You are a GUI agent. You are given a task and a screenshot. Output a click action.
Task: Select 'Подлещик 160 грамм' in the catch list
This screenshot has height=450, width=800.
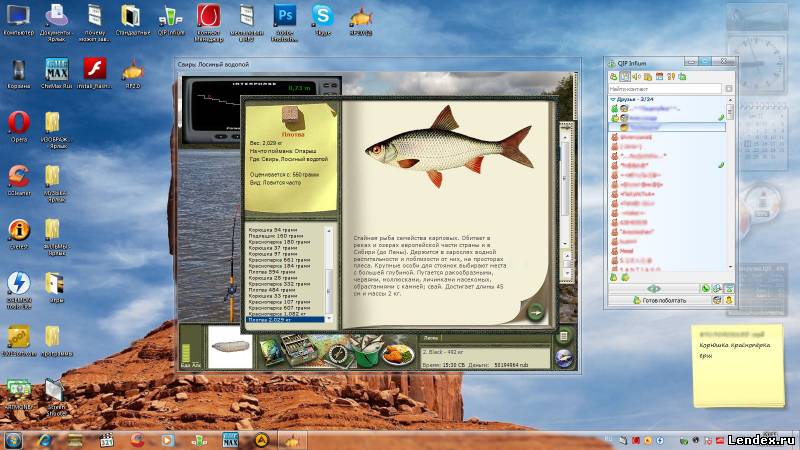click(x=276, y=236)
